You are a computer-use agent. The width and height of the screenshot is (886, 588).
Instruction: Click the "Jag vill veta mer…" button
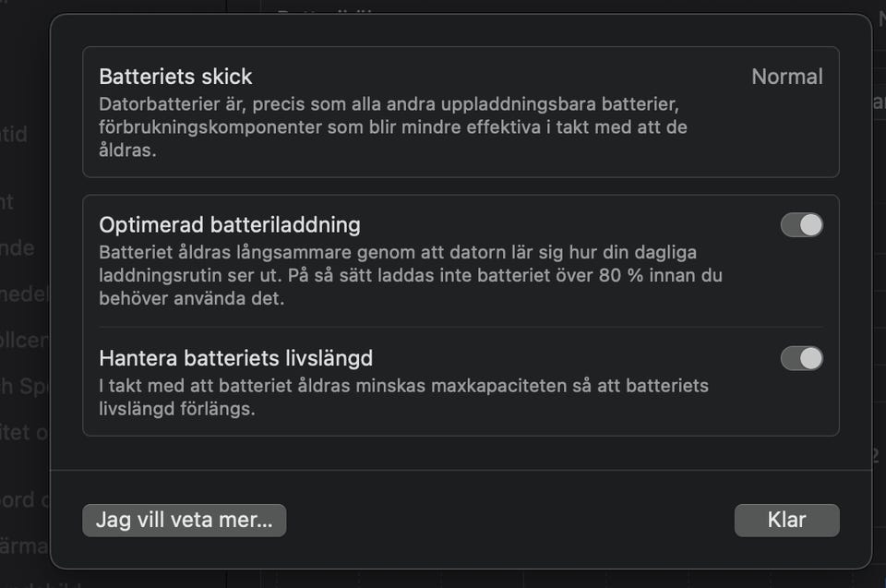184,520
